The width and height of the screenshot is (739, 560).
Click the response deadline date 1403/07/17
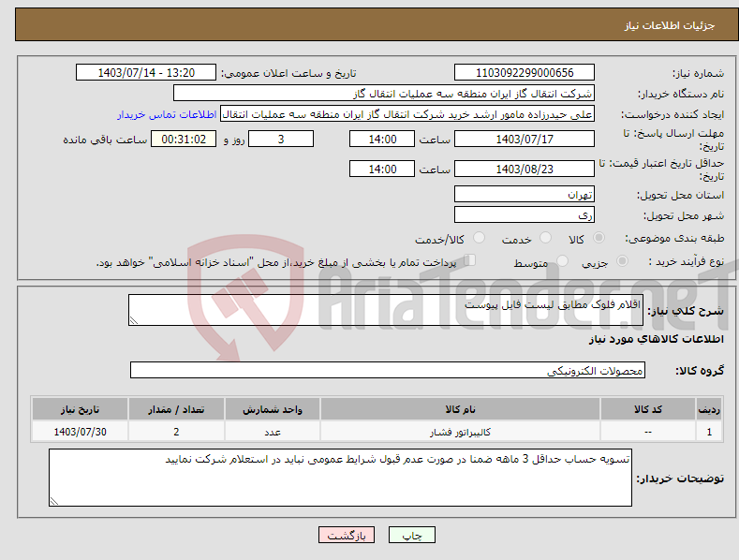click(x=525, y=139)
